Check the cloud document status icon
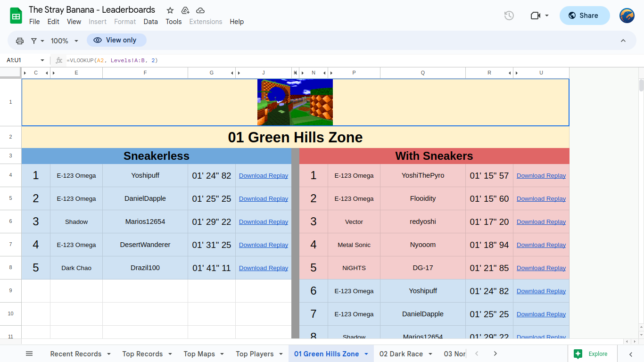Viewport: 644px width, 362px height. (x=200, y=10)
